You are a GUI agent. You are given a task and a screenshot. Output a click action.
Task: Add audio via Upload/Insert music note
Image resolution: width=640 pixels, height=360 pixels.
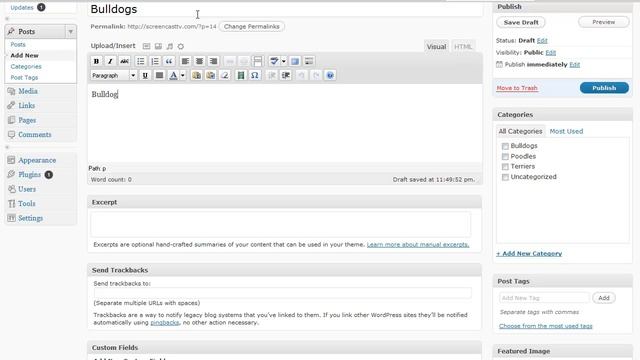170,47
